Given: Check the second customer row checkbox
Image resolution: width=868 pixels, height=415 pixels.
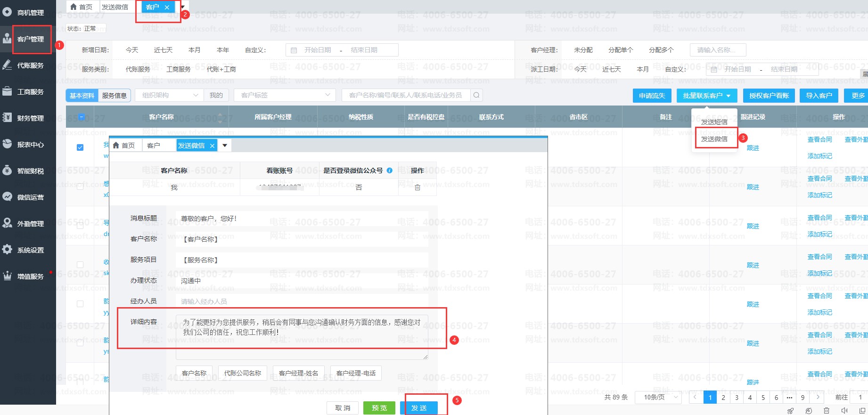Looking at the screenshot, I should [x=80, y=187].
